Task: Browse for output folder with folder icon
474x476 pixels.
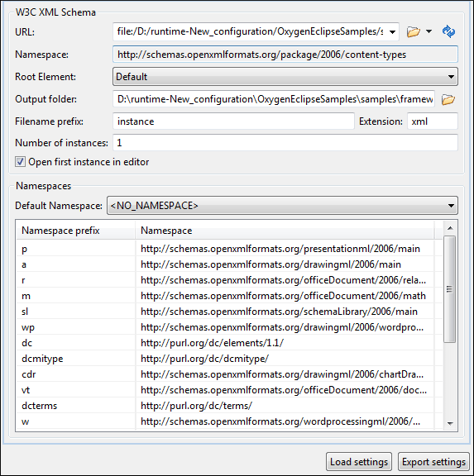Action: click(448, 99)
